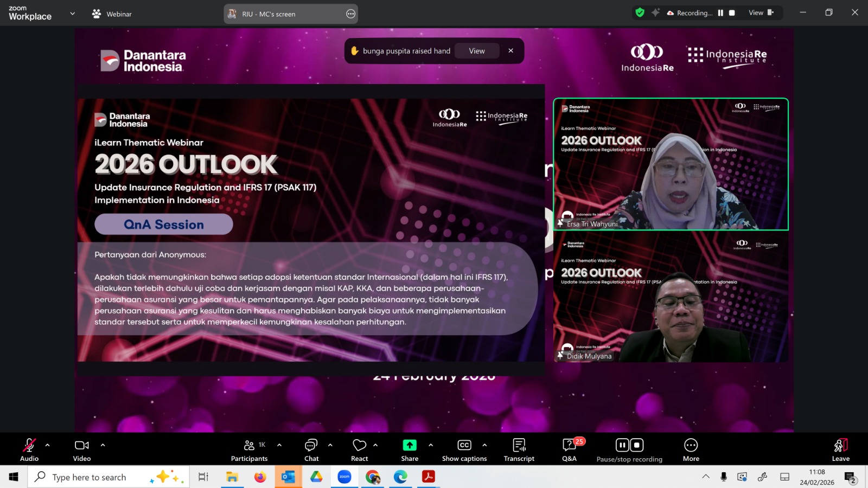This screenshot has height=488, width=868.
Task: Open the View layout menu
Action: pyautogui.click(x=761, y=13)
